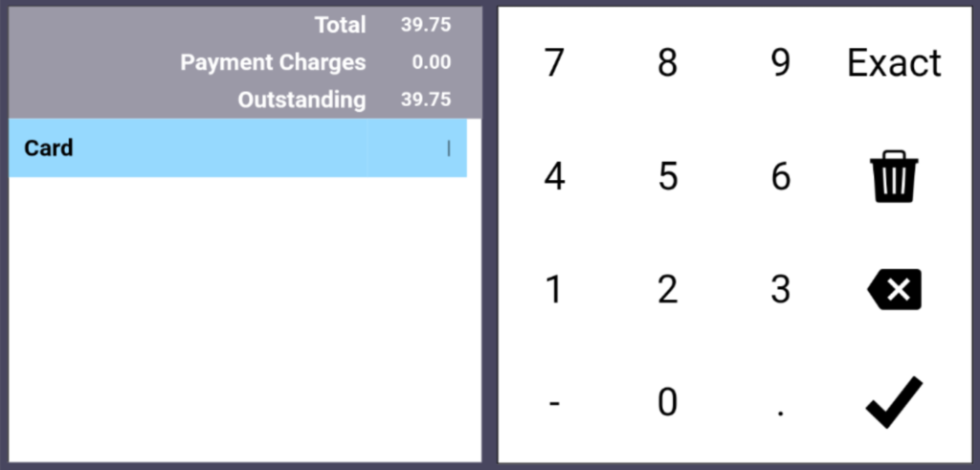
Task: Enter digit 6 on the keypad
Action: click(781, 176)
